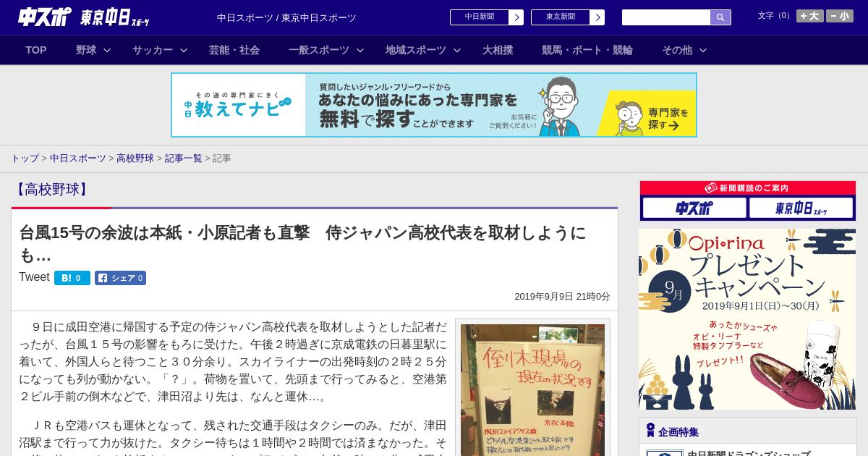The width and height of the screenshot is (868, 456).
Task: Click the 新聞購読のご案内 header
Action: click(747, 188)
